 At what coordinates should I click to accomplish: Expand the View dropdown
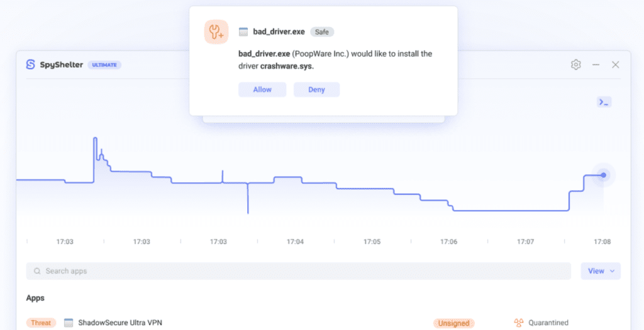pos(600,271)
